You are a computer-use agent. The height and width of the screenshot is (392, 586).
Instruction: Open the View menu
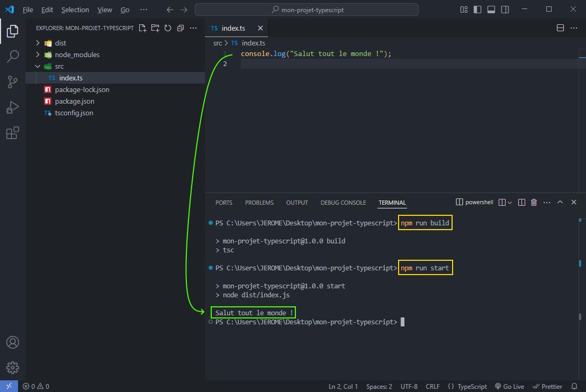coord(105,10)
